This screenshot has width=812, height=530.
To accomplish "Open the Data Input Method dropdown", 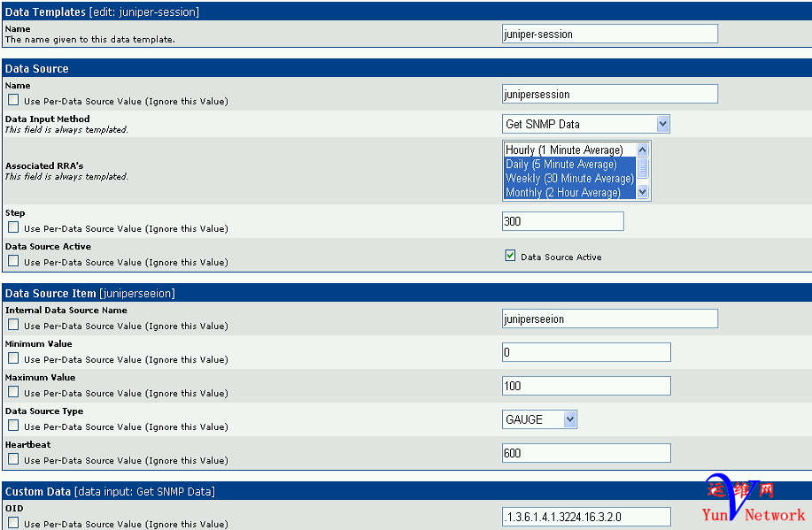I will 585,124.
